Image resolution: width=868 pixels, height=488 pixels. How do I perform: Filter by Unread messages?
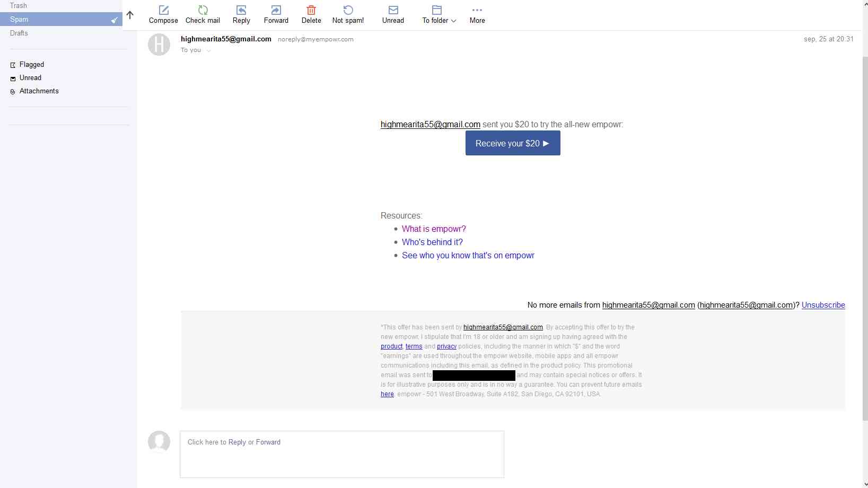pos(30,77)
